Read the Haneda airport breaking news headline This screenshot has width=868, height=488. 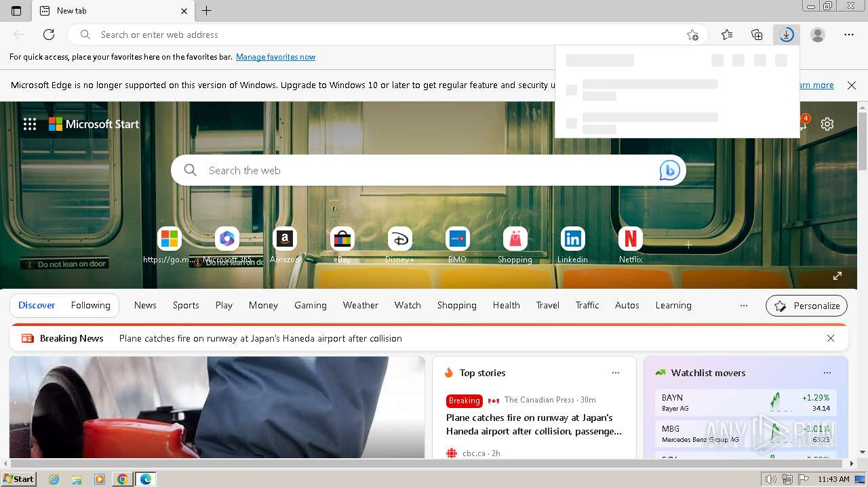point(260,338)
